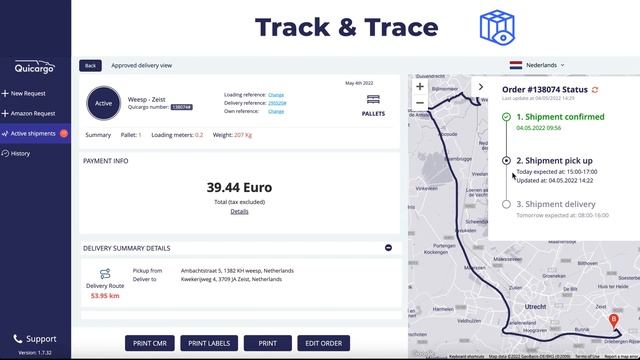Screen dimensions: 640x360
Task: Click the 53.95 km route distance
Action: (105, 296)
